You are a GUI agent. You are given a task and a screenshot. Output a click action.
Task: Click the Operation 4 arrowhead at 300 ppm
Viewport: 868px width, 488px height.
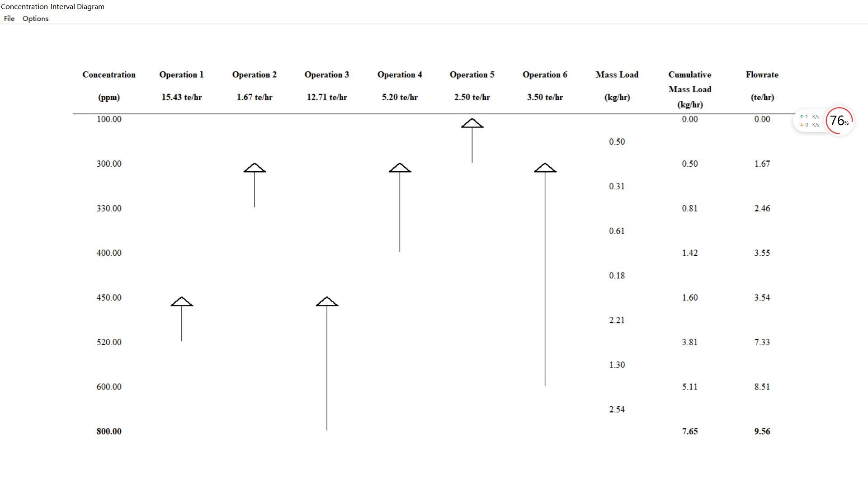point(400,168)
